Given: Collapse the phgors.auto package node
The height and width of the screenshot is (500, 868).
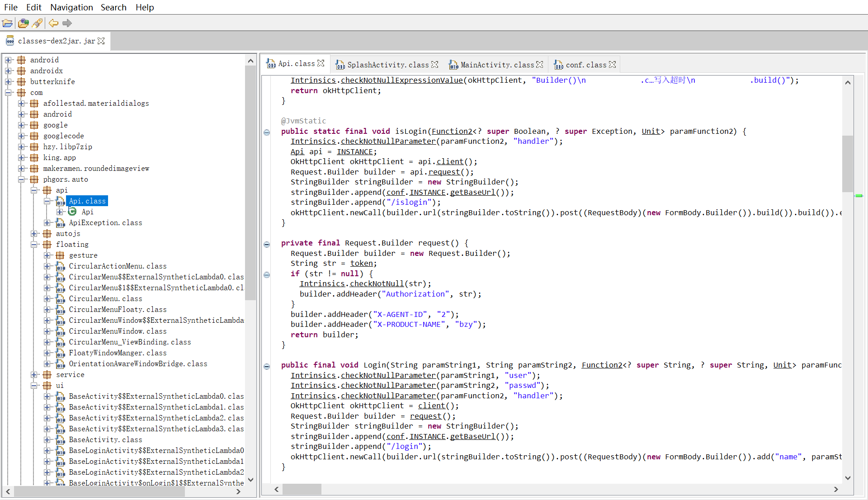Looking at the screenshot, I should click(x=21, y=179).
